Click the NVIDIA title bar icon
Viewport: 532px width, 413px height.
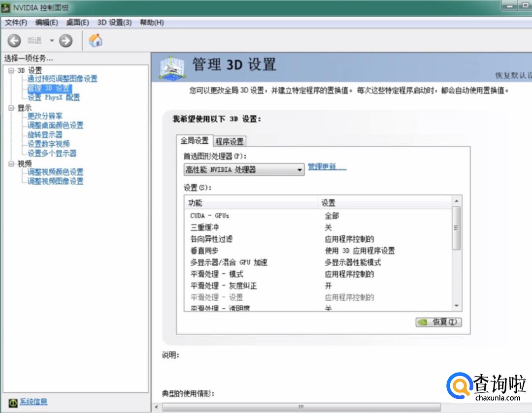point(6,7)
